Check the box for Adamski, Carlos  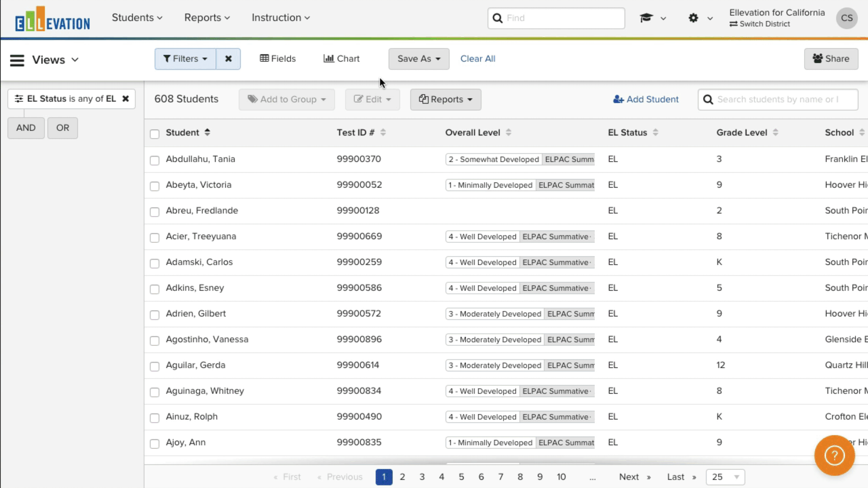pos(155,263)
